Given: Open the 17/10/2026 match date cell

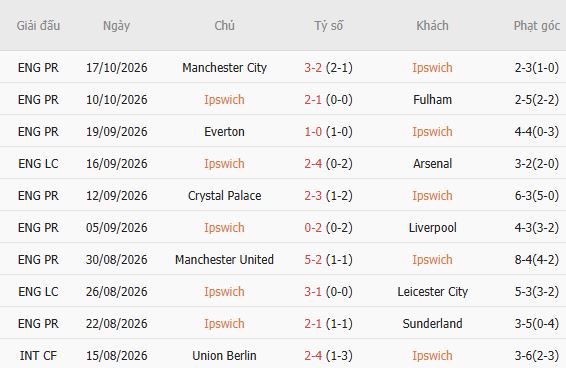Looking at the screenshot, I should (117, 68).
